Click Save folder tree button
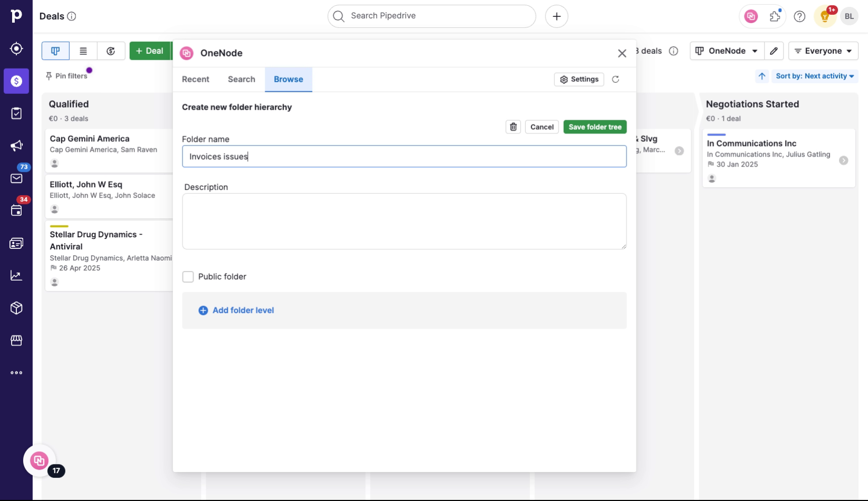This screenshot has width=868, height=501. (595, 127)
